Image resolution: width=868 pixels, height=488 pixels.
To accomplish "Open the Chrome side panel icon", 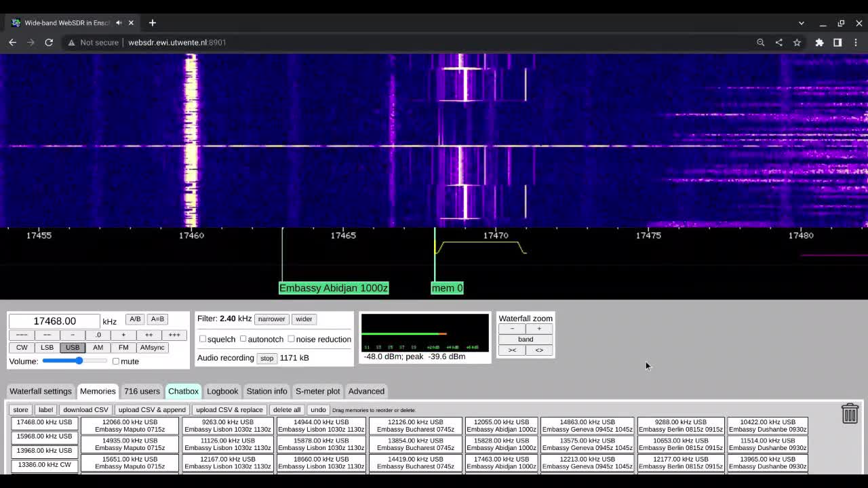I will point(837,42).
